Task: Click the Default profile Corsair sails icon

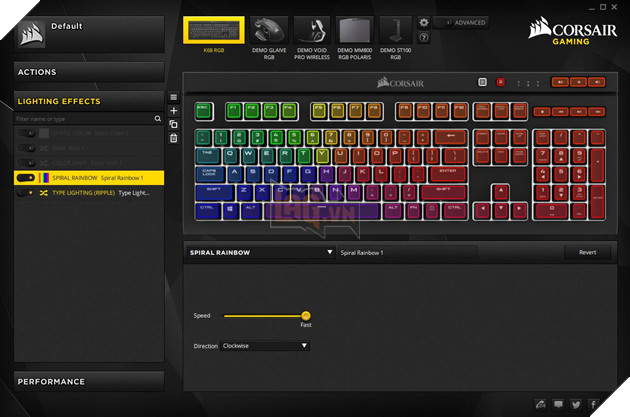Action: (31, 35)
